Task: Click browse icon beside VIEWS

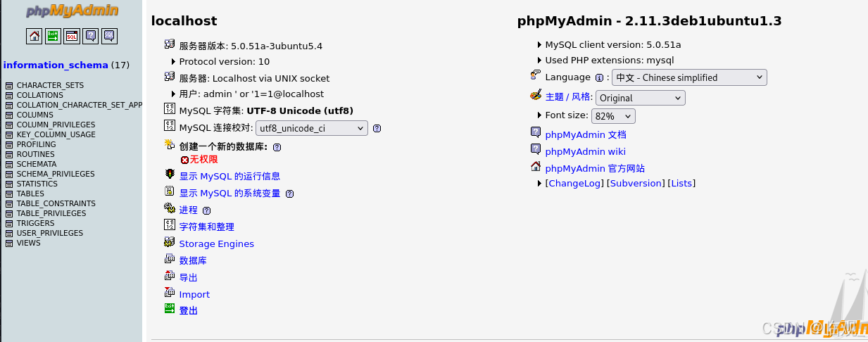Action: point(9,243)
